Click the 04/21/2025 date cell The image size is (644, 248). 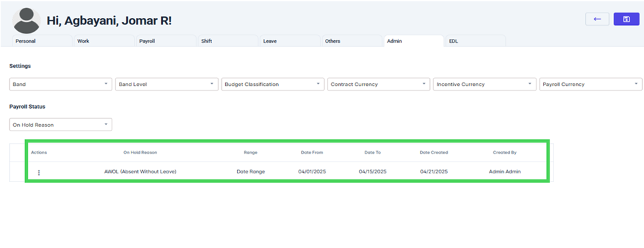(x=434, y=171)
